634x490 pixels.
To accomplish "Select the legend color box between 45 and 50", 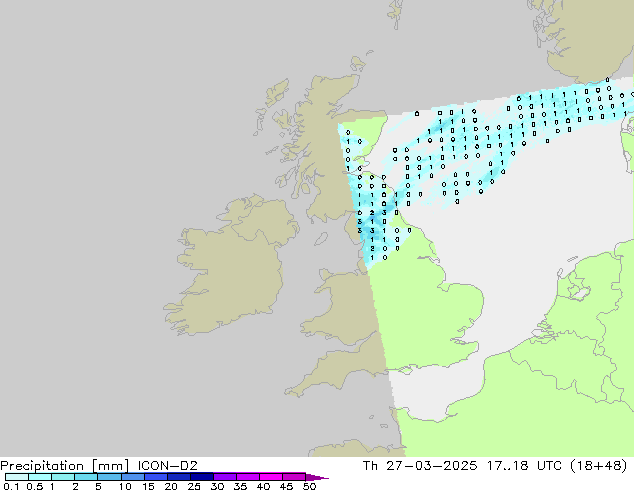I will 294,477.
